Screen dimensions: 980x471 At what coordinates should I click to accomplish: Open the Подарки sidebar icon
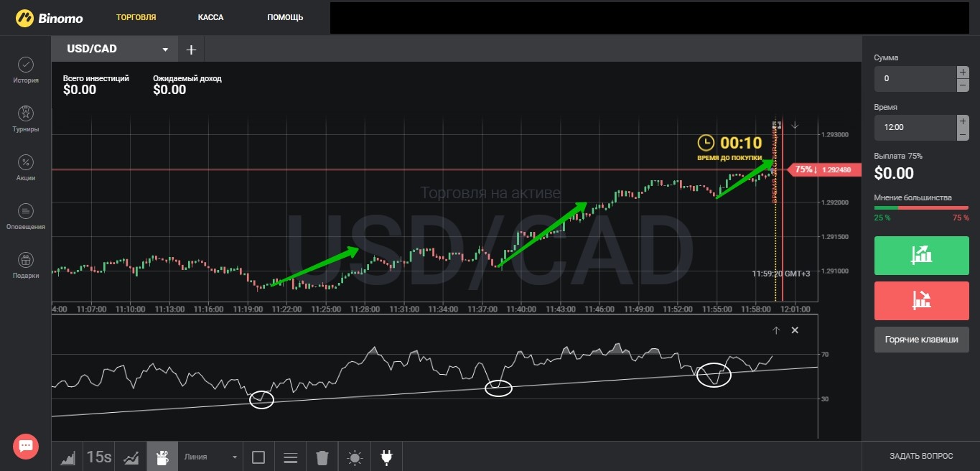click(25, 266)
